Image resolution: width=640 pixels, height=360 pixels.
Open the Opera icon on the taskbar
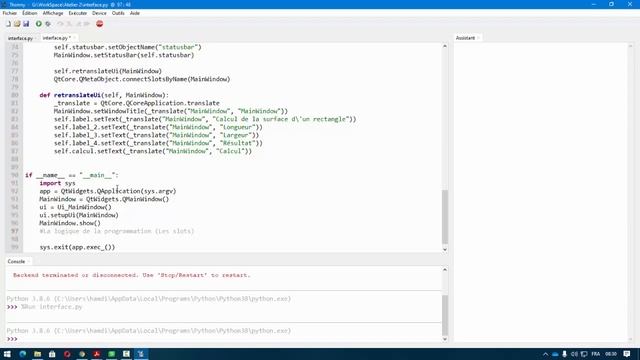[x=67, y=354]
